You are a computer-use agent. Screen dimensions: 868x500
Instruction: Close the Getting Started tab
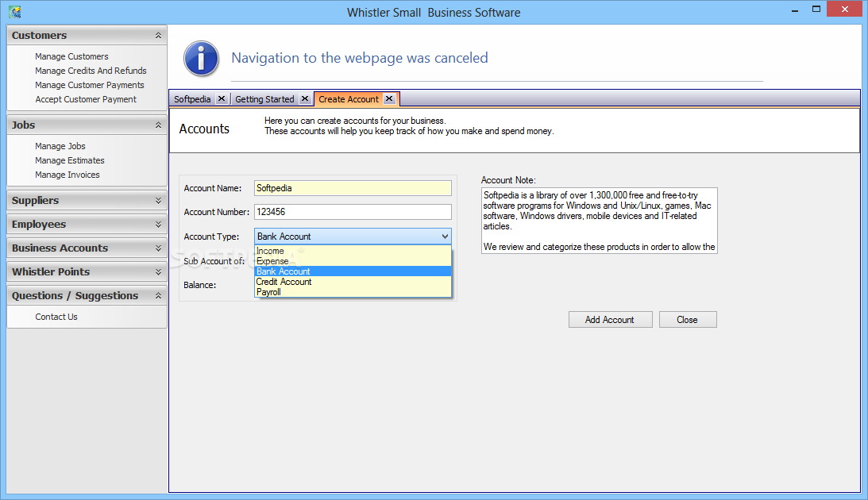click(x=304, y=98)
